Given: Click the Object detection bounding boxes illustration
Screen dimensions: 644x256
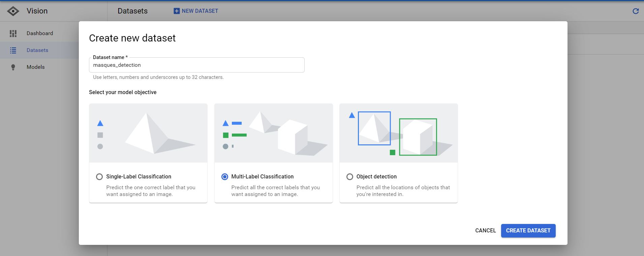Looking at the screenshot, I should 398,133.
